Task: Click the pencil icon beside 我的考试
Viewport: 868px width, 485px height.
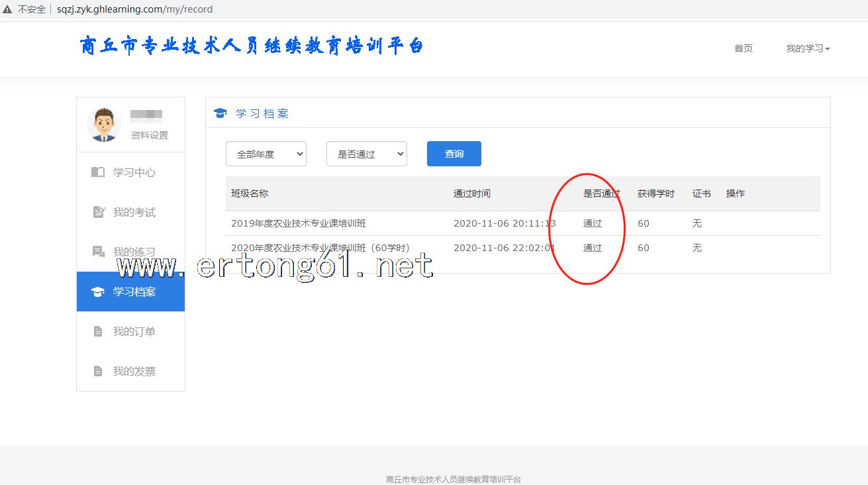Action: [99, 212]
